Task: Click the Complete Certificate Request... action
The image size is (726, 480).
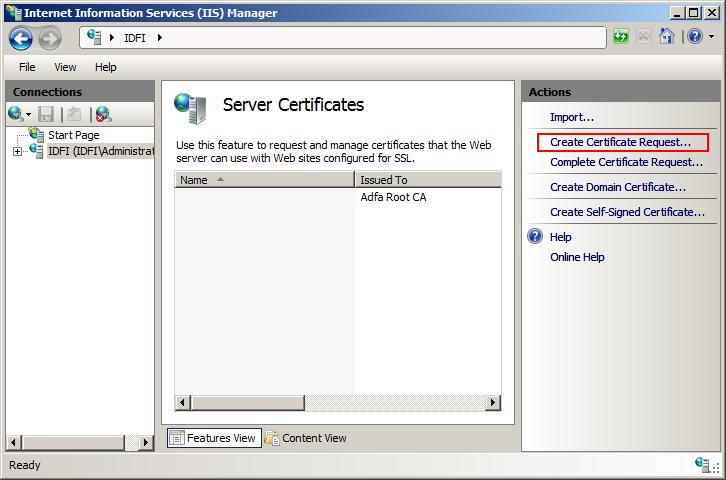Action: coord(626,162)
